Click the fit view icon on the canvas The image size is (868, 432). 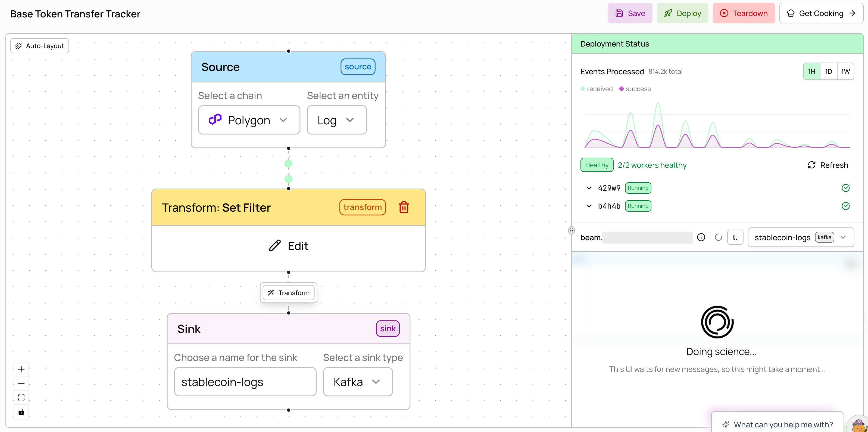click(21, 397)
